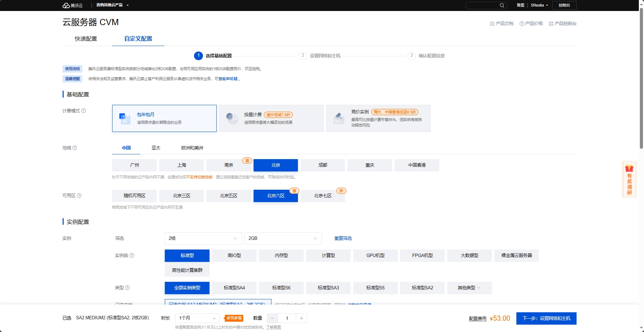Select 标准型SA4 instance type
Image resolution: width=644 pixels, height=332 pixels.
(x=234, y=288)
